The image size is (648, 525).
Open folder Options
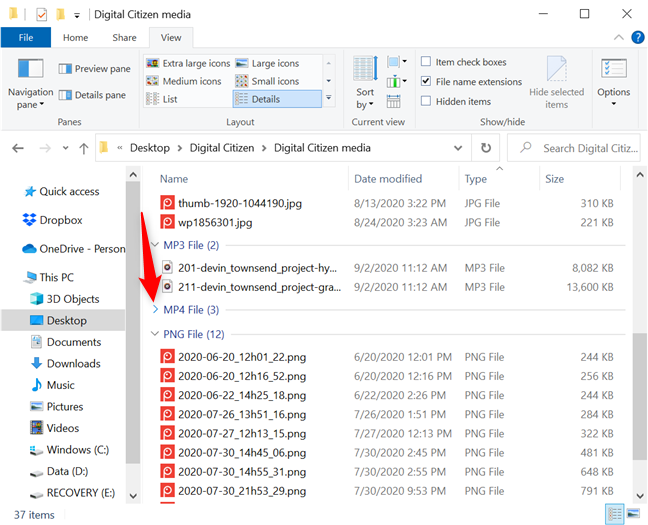point(614,83)
